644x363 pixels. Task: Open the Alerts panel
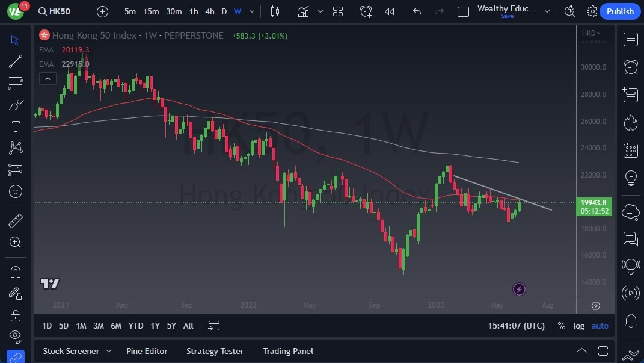click(630, 67)
